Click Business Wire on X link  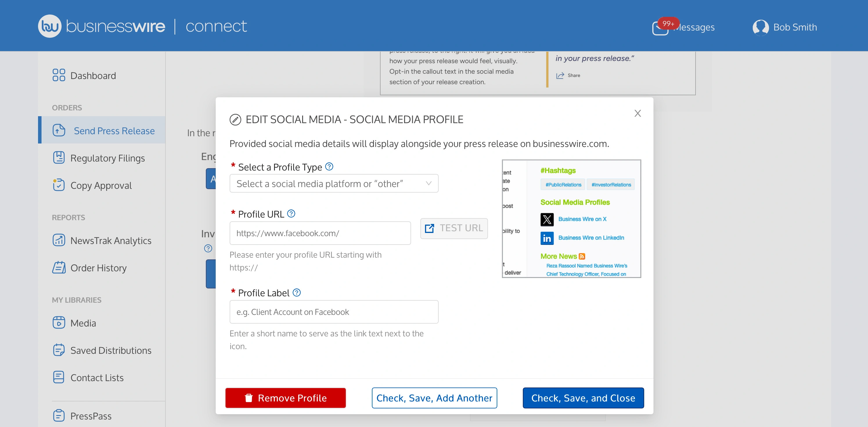coord(582,219)
